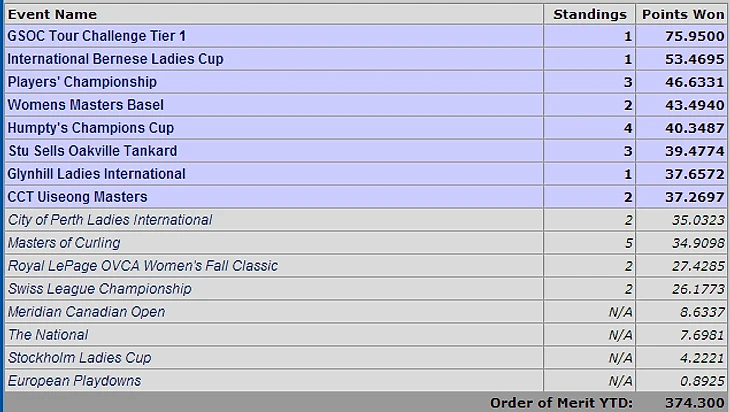Open Royal LePage OVCA Women's Fall Classic
This screenshot has height=412, width=730.
143,266
